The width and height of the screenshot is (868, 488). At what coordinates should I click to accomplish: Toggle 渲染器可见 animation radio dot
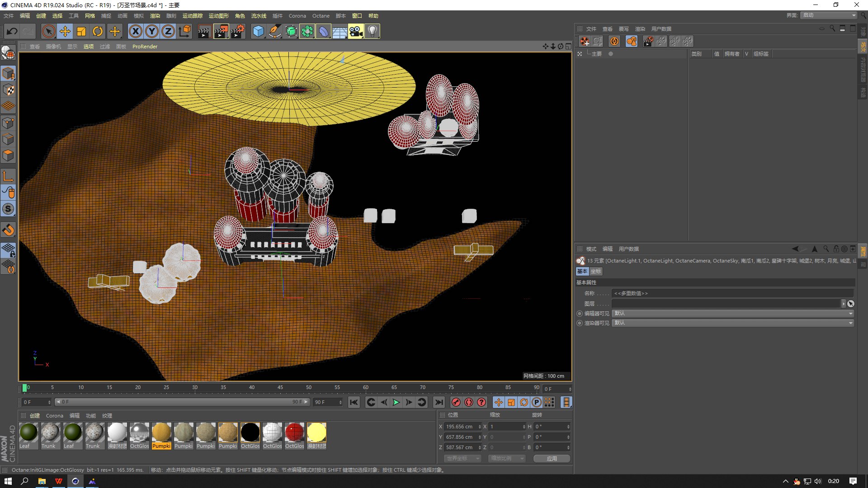pyautogui.click(x=580, y=323)
